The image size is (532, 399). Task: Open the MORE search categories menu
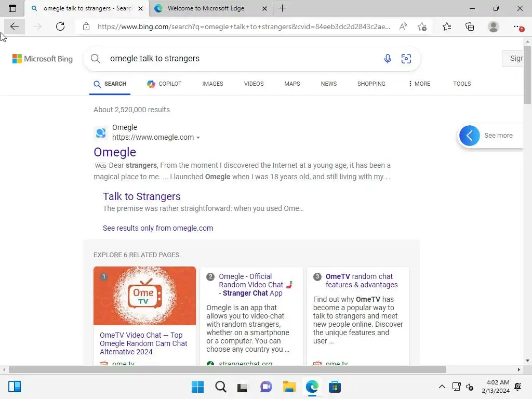[419, 84]
